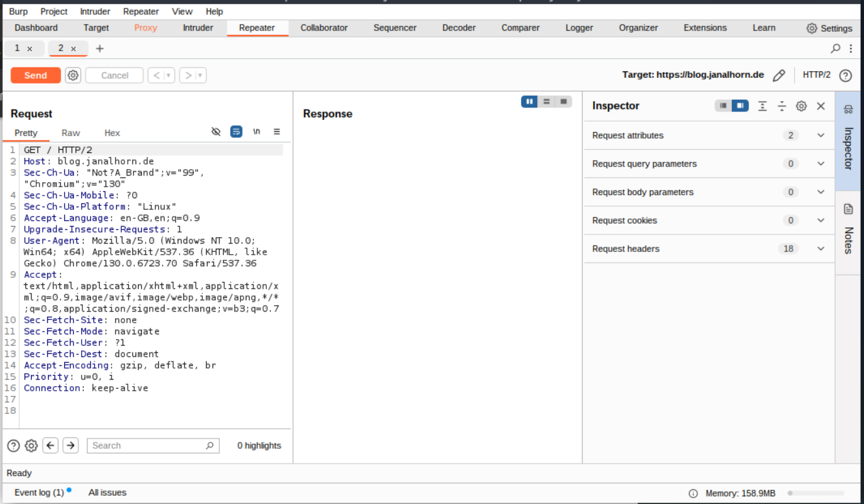Expand the Request headers section

[821, 249]
